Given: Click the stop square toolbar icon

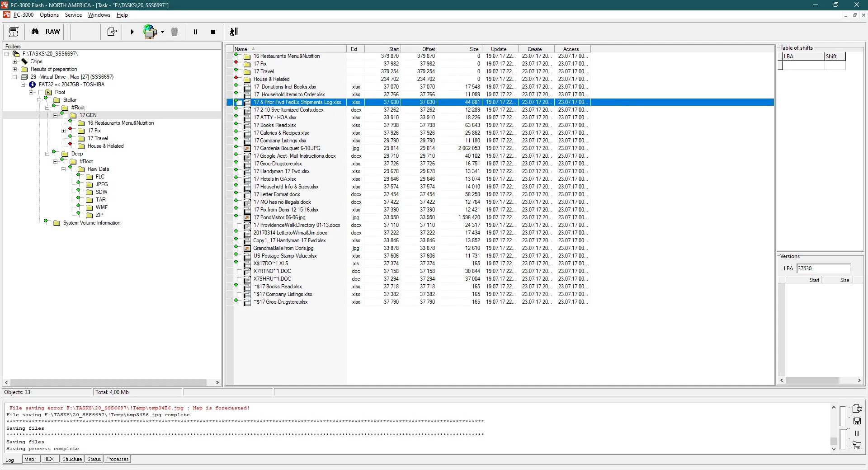Looking at the screenshot, I should tap(213, 32).
